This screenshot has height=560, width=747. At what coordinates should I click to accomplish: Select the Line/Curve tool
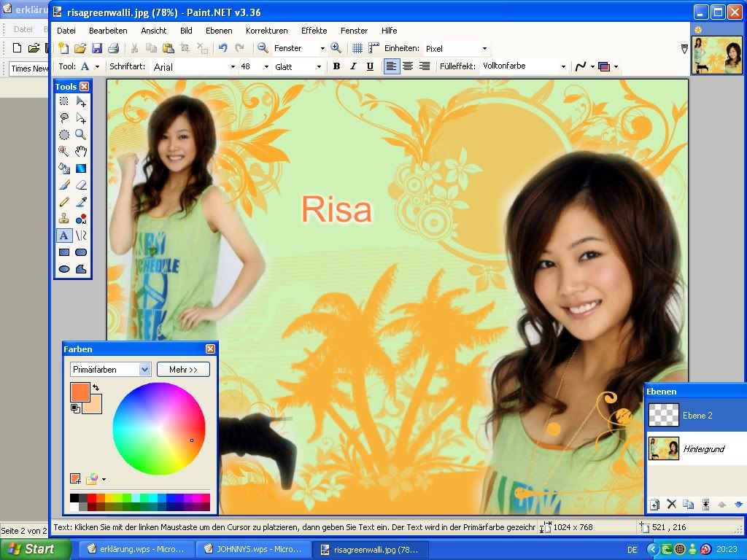click(81, 236)
